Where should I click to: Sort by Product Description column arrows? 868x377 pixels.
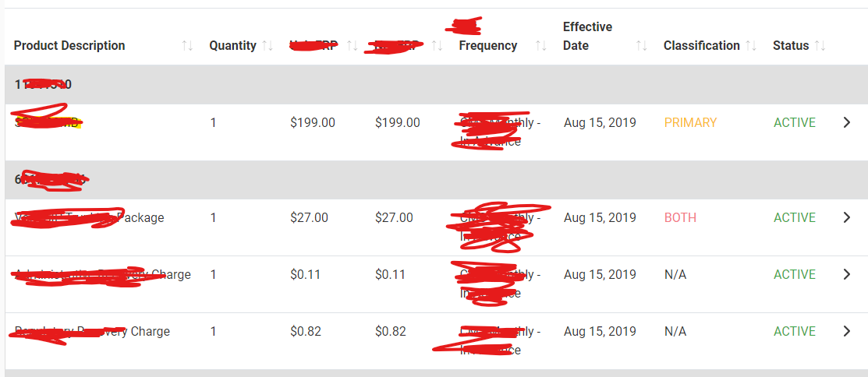pyautogui.click(x=188, y=46)
